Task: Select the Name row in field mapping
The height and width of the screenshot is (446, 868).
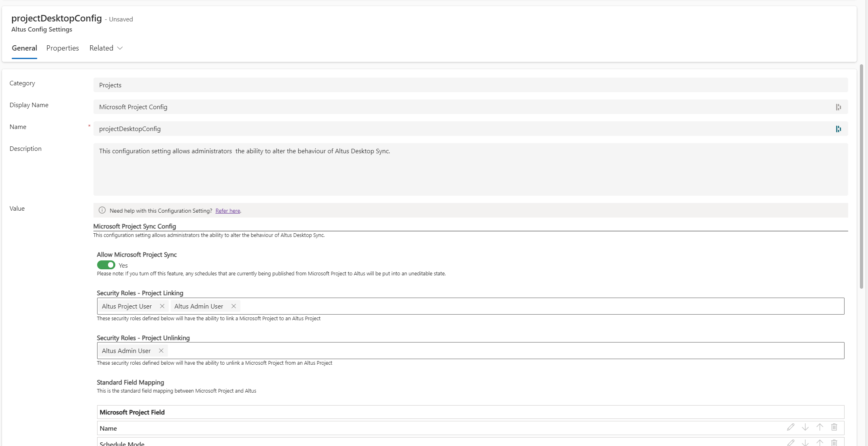Action: (x=471, y=428)
